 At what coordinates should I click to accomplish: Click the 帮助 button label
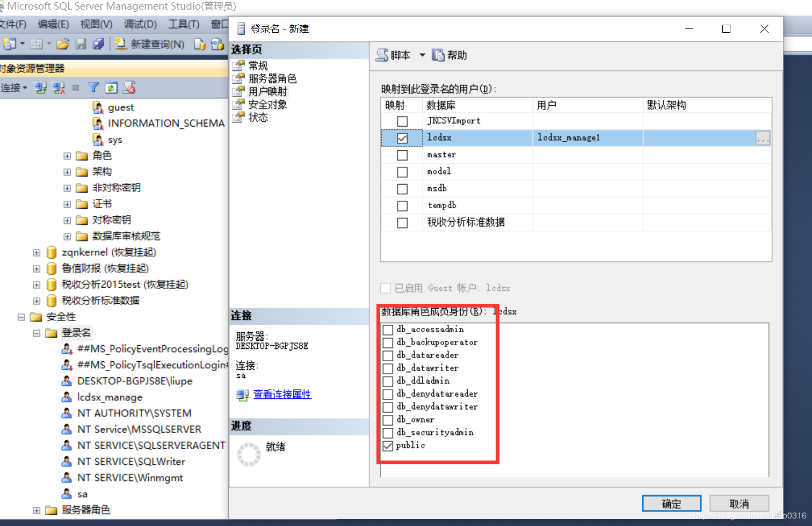point(457,55)
